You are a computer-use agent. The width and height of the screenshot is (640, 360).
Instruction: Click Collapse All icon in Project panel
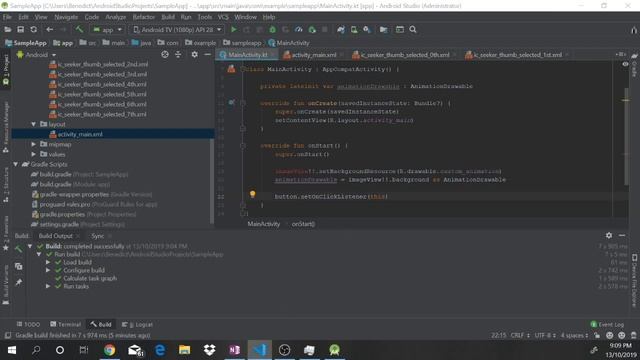tap(178, 54)
